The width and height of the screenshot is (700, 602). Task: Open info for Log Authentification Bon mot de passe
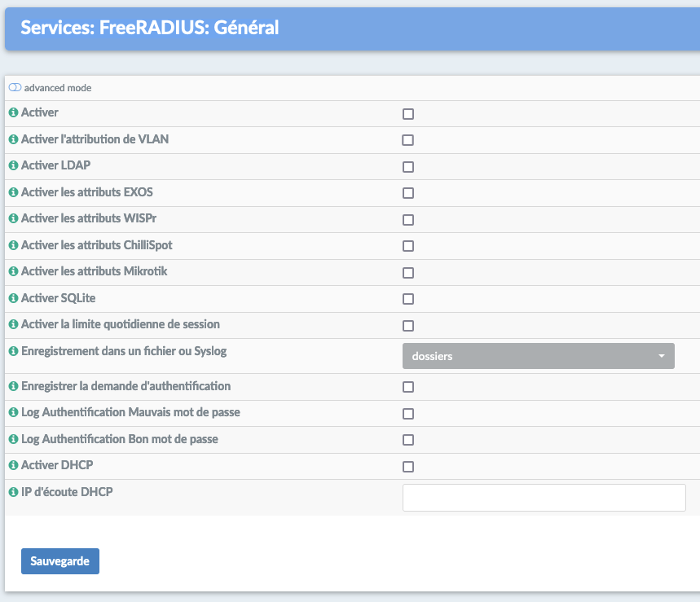(13, 439)
